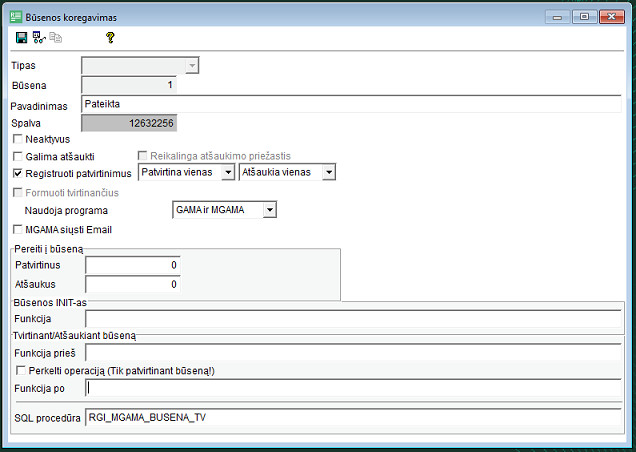Click the save floppy disk icon
Image resolution: width=636 pixels, height=452 pixels.
coord(21,38)
